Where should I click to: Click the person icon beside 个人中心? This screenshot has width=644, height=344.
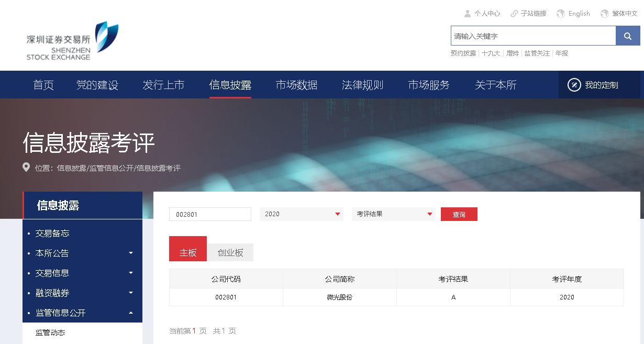[x=468, y=14]
